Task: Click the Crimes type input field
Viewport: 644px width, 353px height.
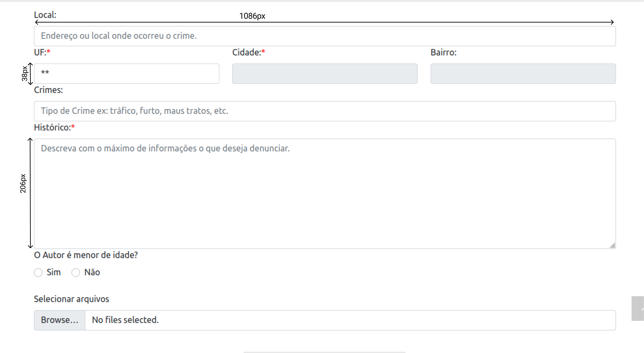Action: pos(325,110)
